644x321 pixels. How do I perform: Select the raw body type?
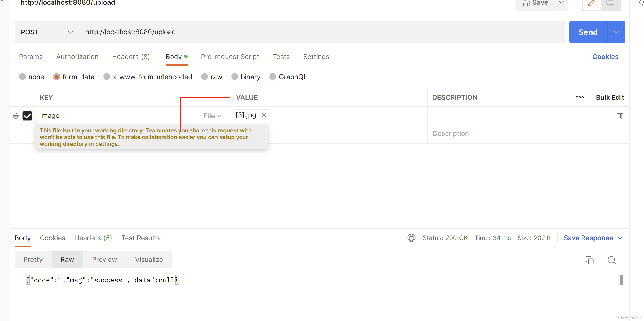click(x=211, y=77)
